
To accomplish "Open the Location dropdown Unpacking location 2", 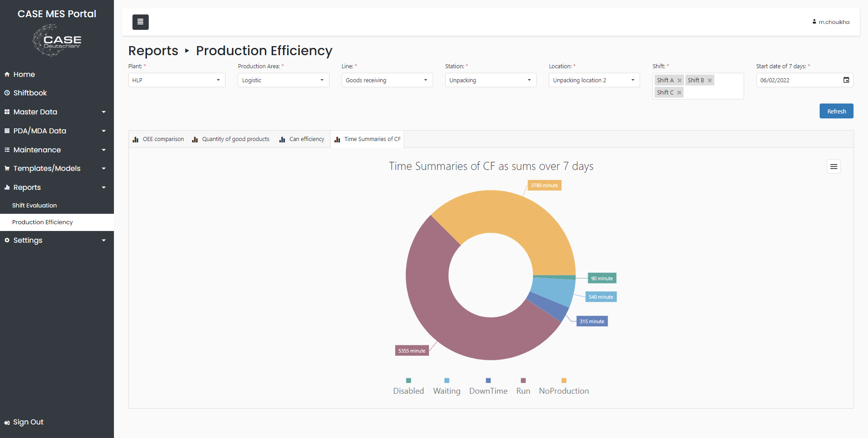I will [x=594, y=80].
